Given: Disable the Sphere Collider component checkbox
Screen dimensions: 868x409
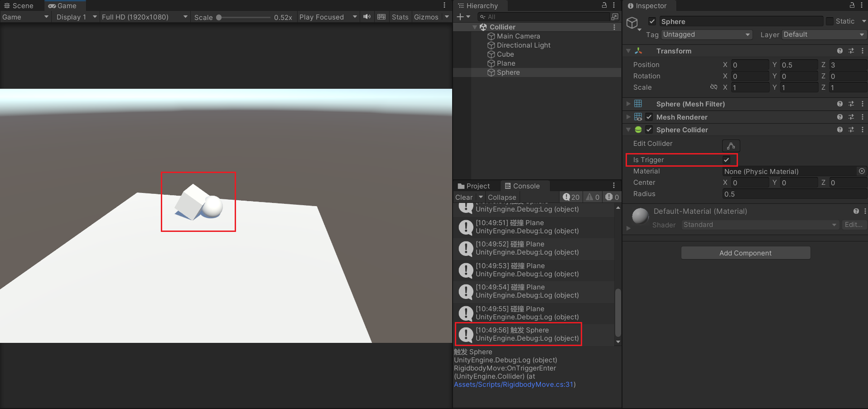Looking at the screenshot, I should pyautogui.click(x=649, y=130).
